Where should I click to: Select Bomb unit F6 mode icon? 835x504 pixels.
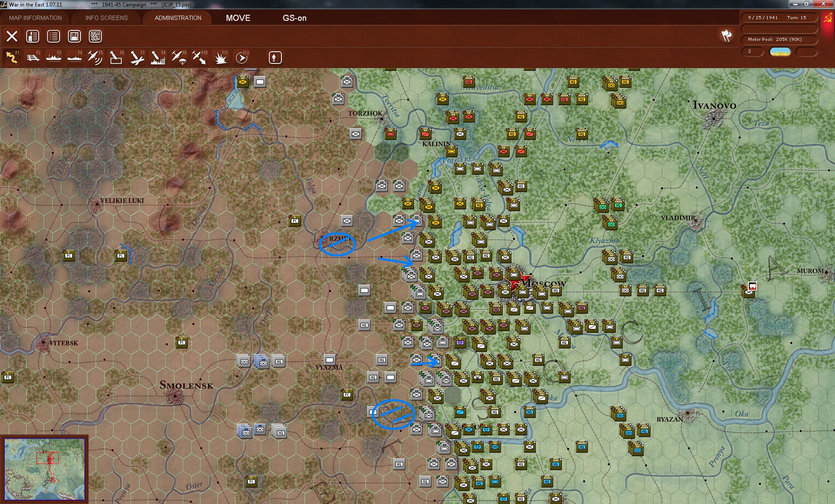(116, 57)
